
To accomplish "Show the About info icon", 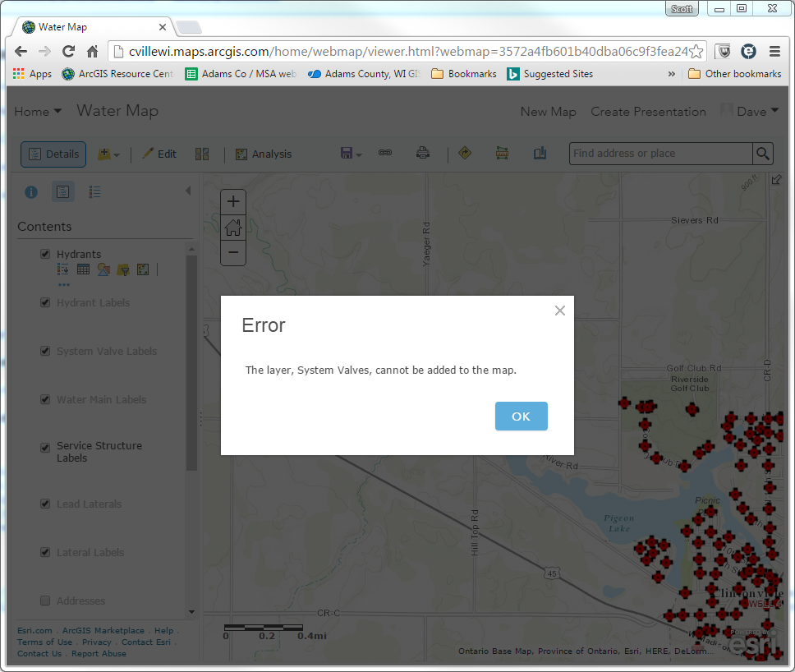I will pyautogui.click(x=31, y=192).
